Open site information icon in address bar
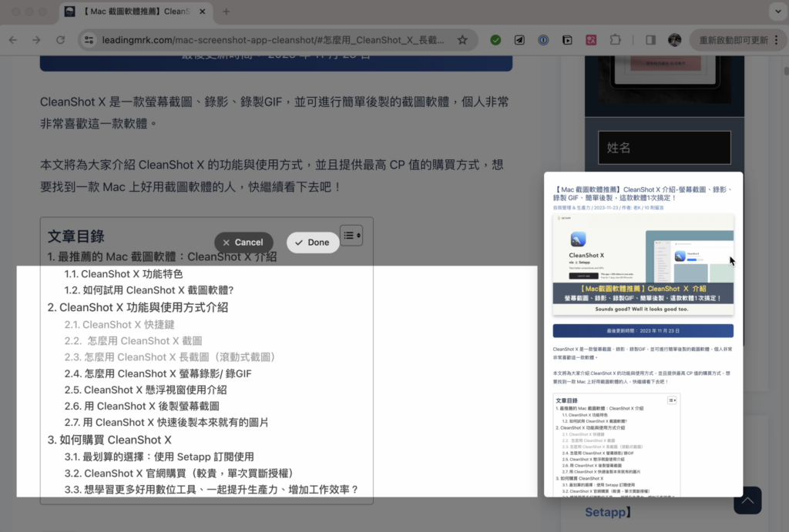Viewport: 789px width, 532px height. click(89, 40)
